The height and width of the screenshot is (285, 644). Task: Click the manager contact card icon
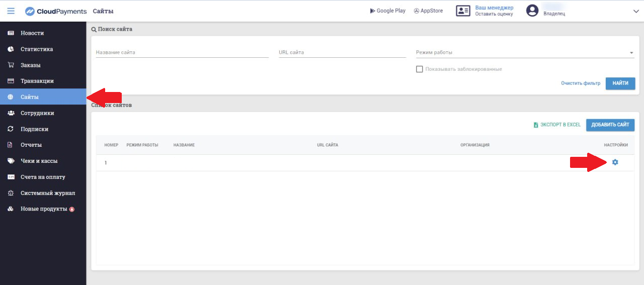coord(463,11)
